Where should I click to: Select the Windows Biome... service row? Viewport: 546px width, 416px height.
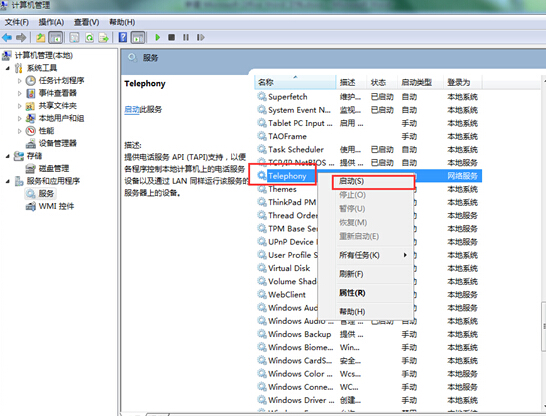[x=369, y=347]
